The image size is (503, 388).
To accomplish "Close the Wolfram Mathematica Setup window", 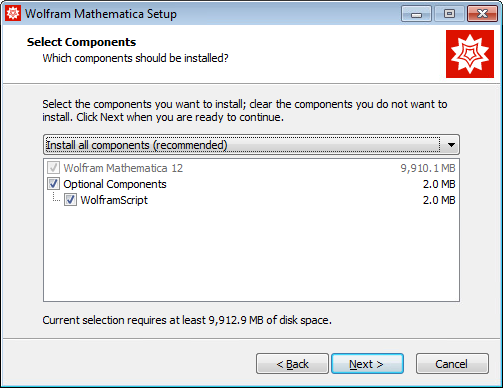I will point(482,14).
